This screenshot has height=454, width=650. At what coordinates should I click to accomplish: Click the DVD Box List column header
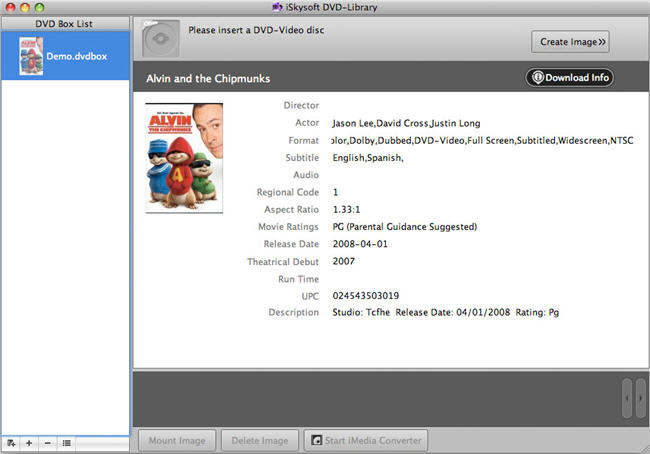click(65, 24)
